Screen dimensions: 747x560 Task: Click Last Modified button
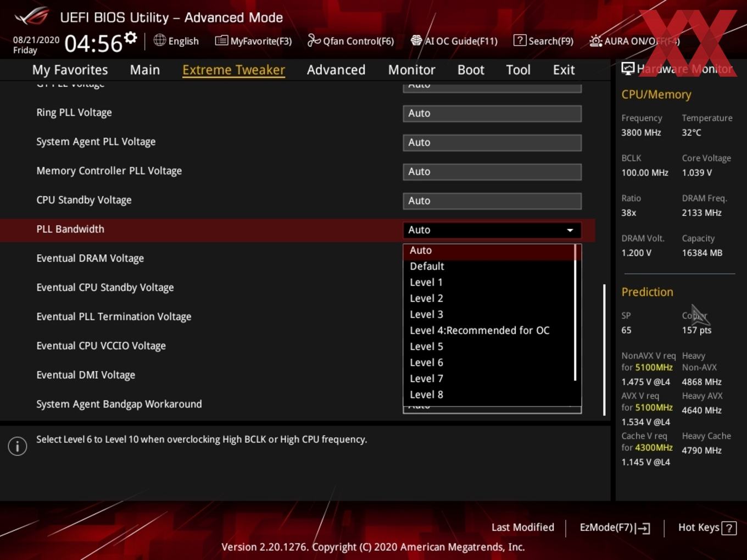click(x=522, y=528)
